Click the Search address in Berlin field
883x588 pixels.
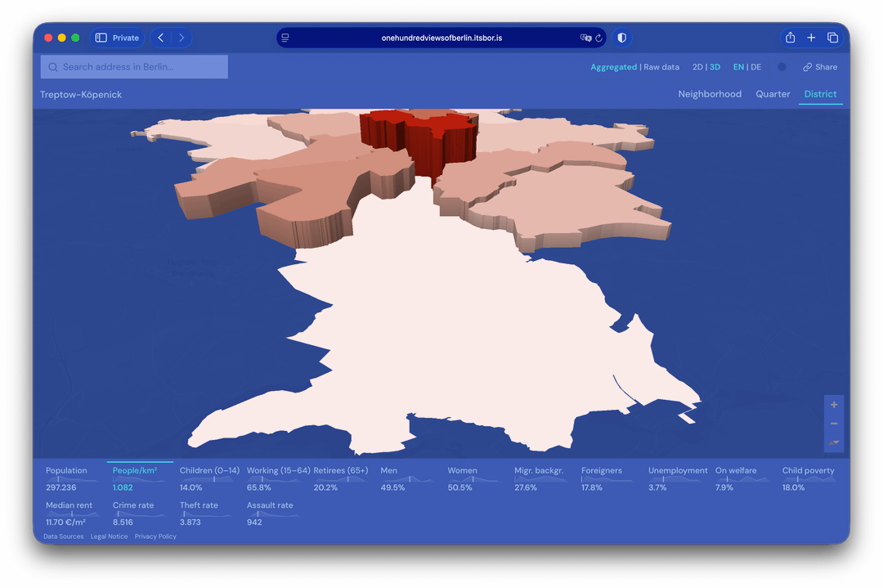135,67
